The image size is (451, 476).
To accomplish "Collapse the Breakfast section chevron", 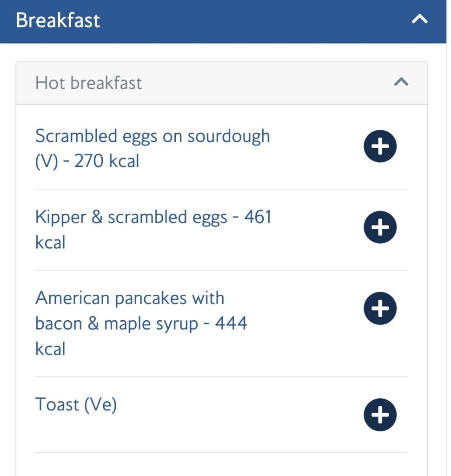I will [419, 20].
